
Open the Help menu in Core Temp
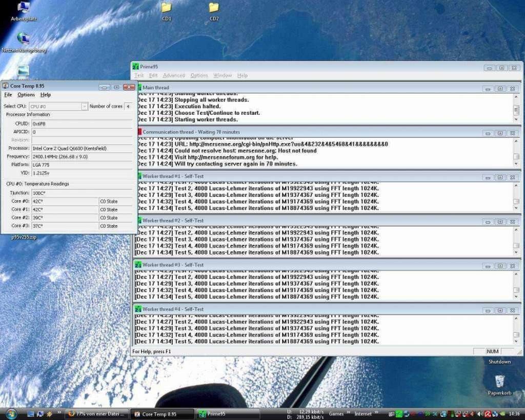pos(46,95)
